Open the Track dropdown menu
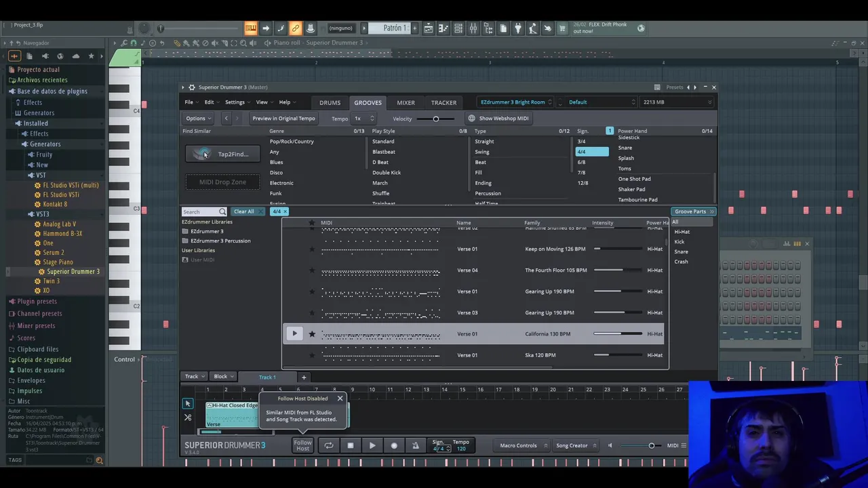This screenshot has width=868, height=488. click(195, 376)
